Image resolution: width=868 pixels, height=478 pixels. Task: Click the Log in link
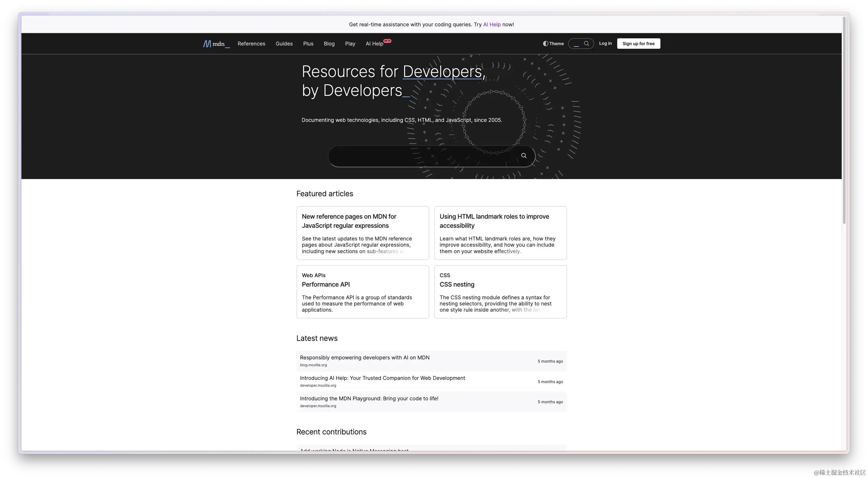(605, 44)
